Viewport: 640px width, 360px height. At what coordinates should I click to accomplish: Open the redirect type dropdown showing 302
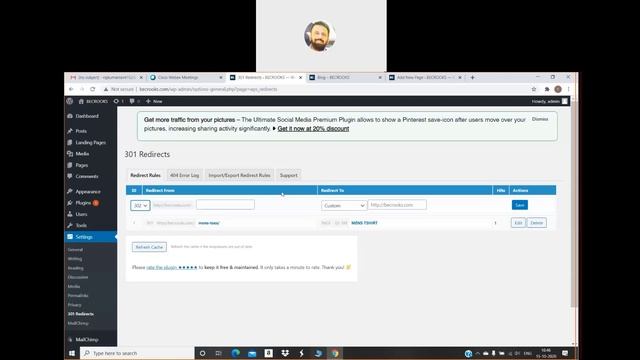(x=140, y=205)
